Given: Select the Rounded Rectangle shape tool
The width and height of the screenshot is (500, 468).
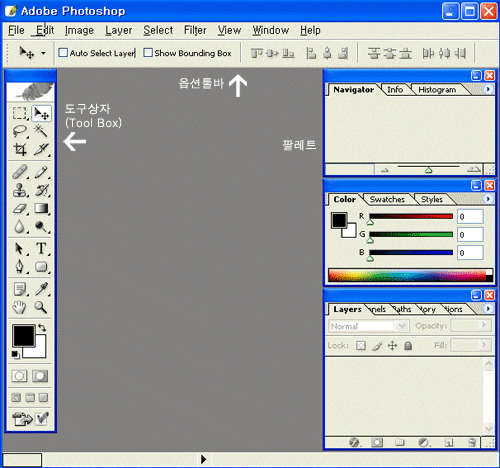Looking at the screenshot, I should point(41,267).
